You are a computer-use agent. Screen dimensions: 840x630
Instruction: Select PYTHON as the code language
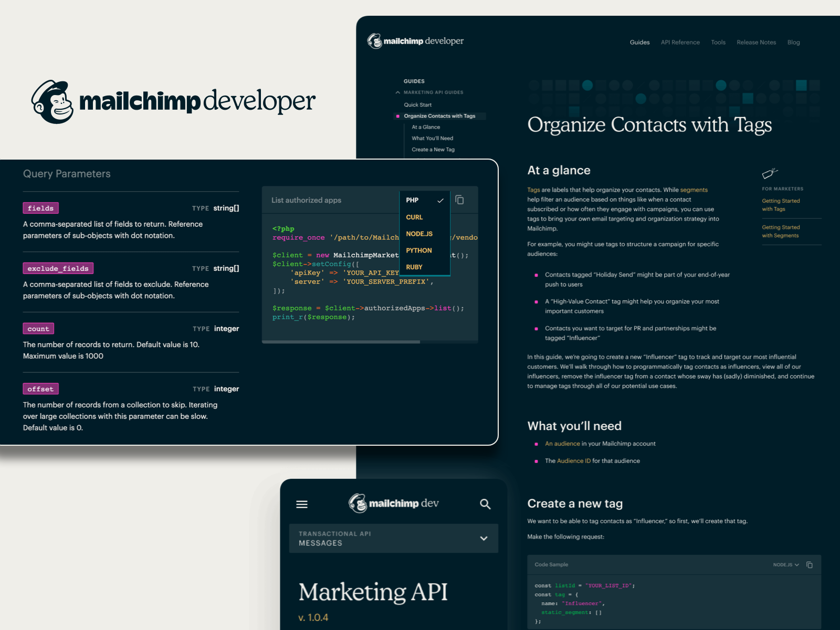tap(418, 250)
